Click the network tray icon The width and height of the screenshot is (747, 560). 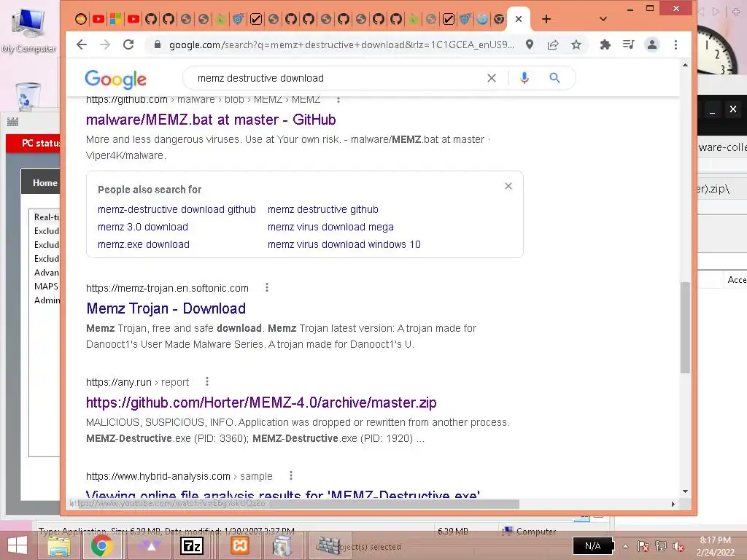pos(661,546)
